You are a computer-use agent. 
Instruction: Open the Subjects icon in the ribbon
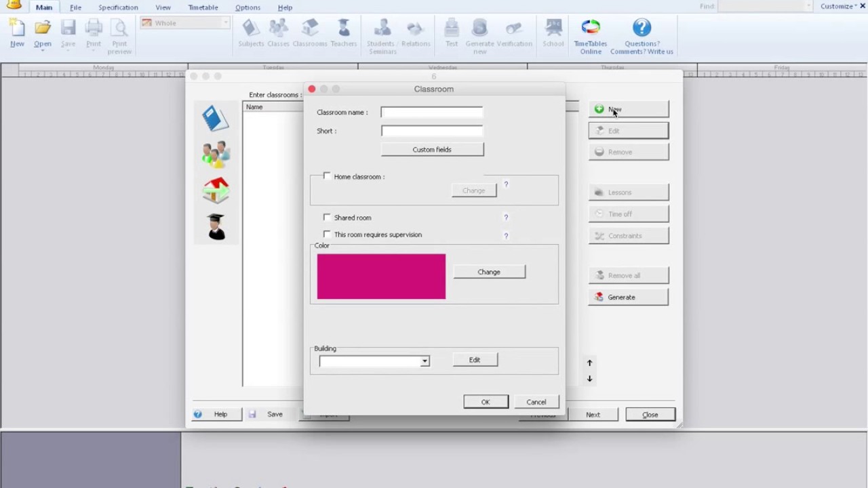251,33
